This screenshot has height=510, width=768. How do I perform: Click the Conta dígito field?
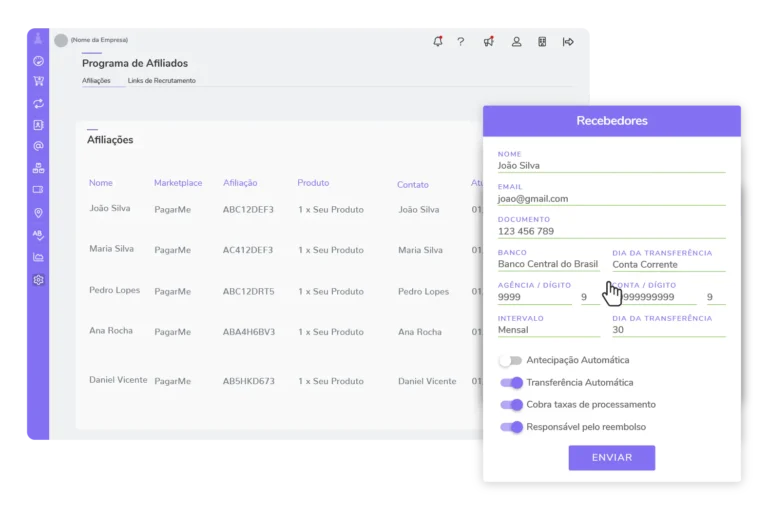point(716,297)
